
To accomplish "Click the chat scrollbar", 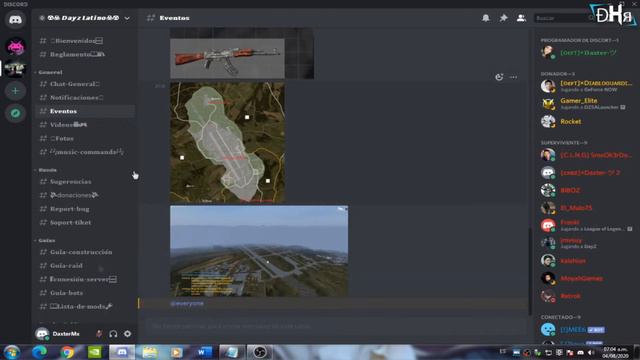I will coord(530,271).
